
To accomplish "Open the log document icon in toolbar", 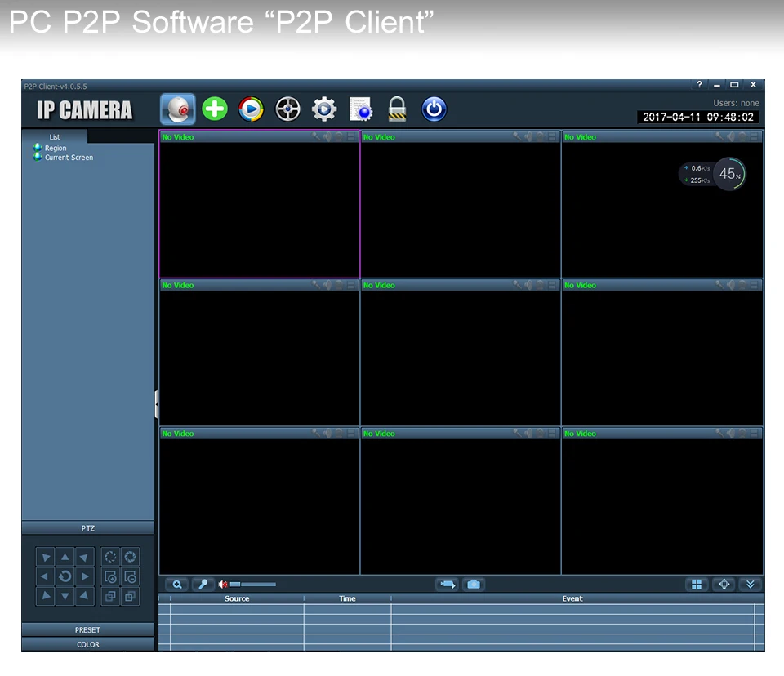I will (x=360, y=109).
